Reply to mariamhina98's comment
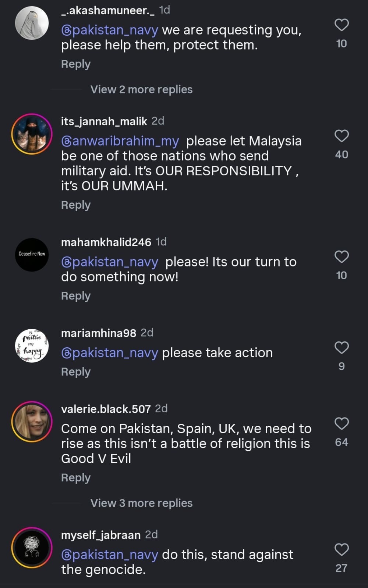The width and height of the screenshot is (368, 588). (x=76, y=372)
